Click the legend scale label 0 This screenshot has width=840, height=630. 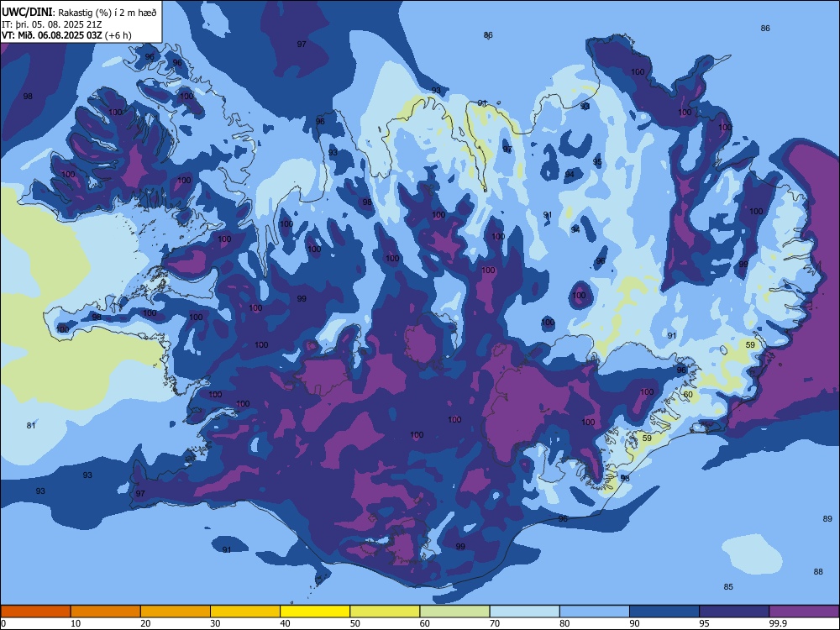coord(3,623)
